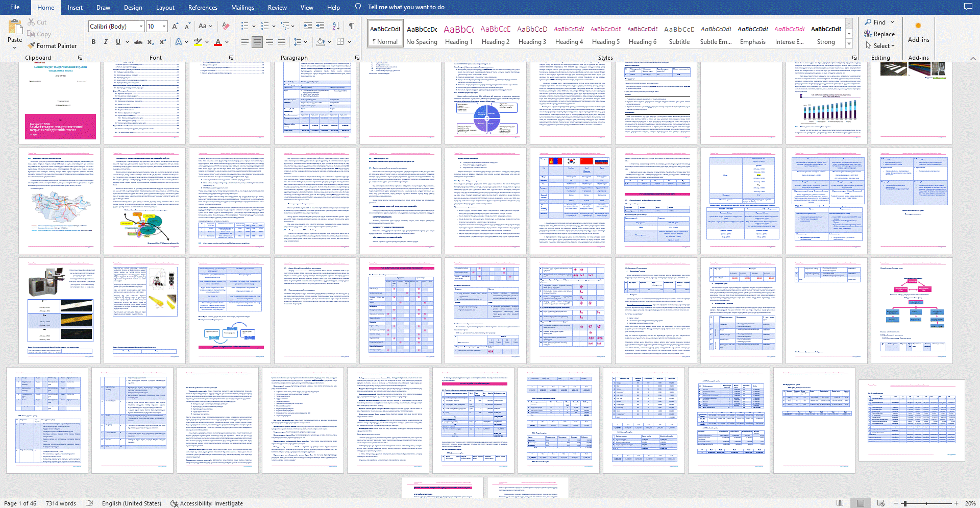Toggle Show/Hide paragraph marks

pyautogui.click(x=352, y=26)
